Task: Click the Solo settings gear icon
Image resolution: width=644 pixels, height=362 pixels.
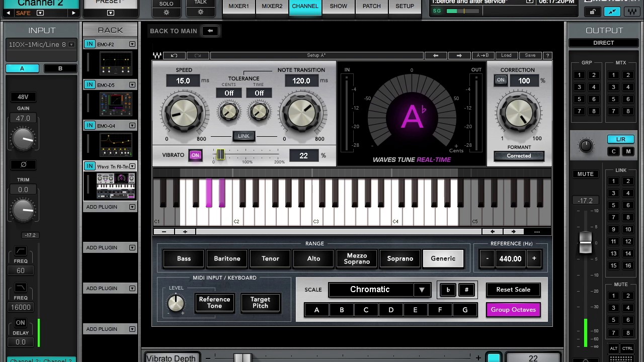Action: click(x=167, y=13)
